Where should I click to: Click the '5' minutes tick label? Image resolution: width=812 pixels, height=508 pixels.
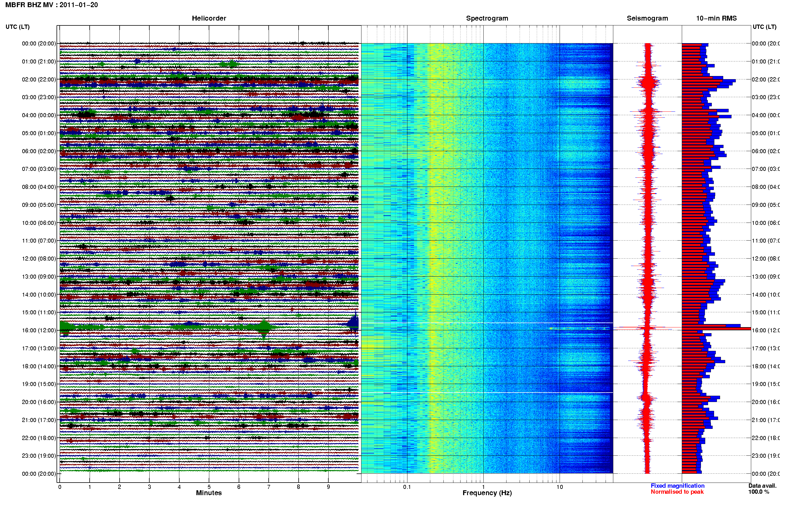click(209, 487)
